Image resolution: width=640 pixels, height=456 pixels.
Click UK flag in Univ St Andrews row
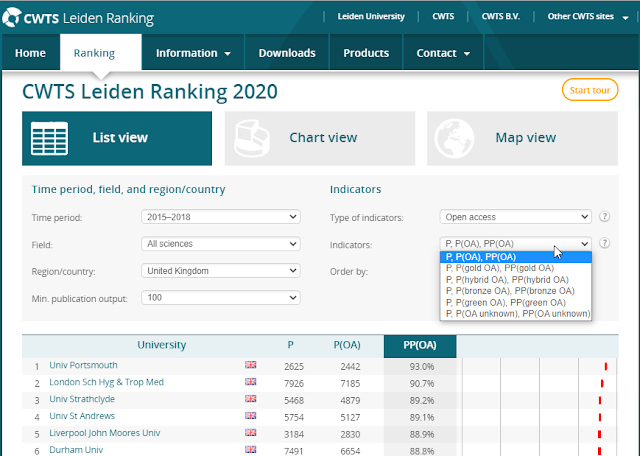pos(251,416)
